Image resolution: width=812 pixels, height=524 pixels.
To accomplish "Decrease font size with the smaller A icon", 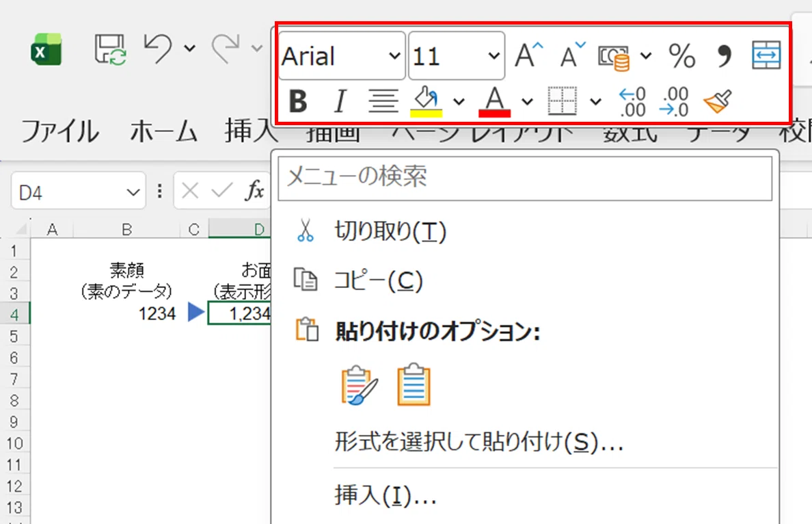I will pos(573,55).
